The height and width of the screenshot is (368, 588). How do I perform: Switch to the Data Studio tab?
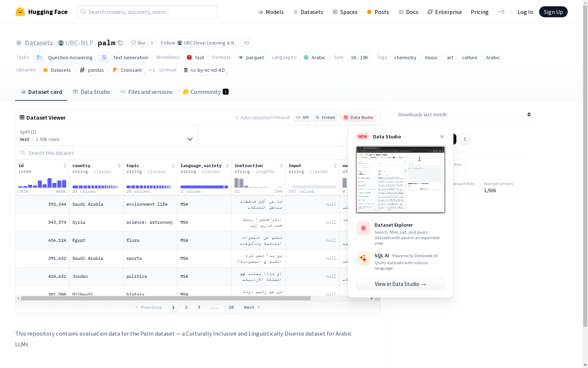(x=91, y=92)
